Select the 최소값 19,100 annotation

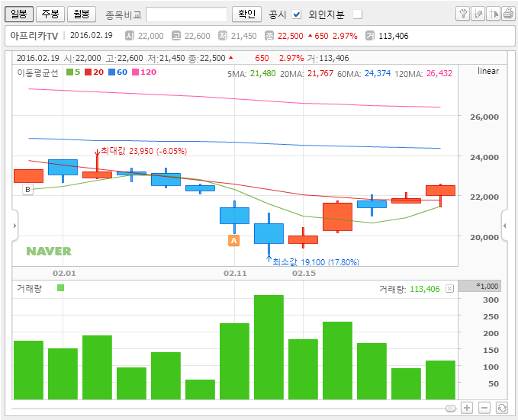click(x=316, y=262)
